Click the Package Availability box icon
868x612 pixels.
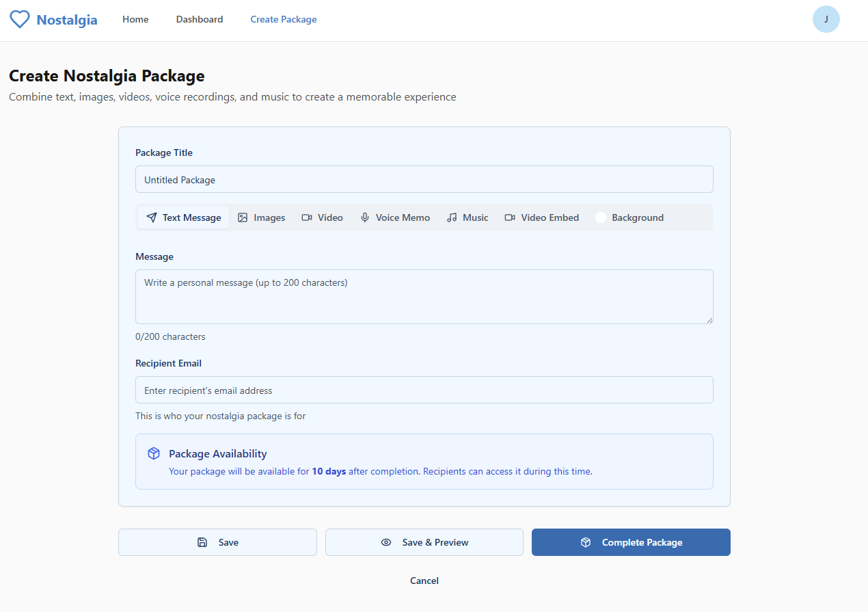pos(154,453)
